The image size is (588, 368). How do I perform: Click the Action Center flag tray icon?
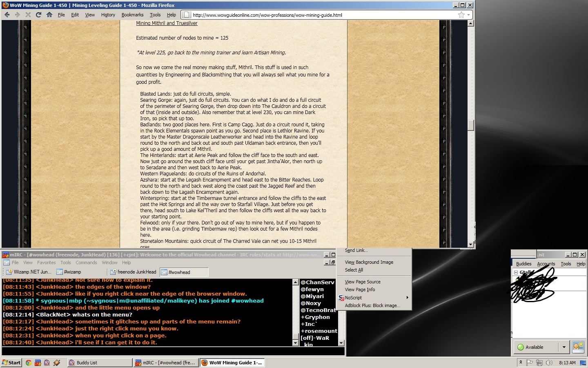[530, 363]
